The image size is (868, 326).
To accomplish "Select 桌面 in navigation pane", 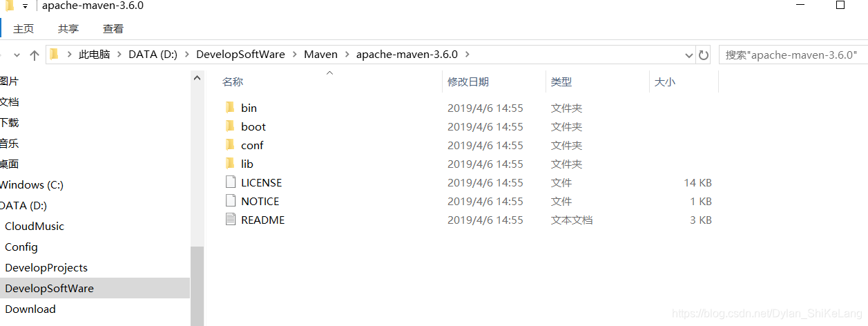I will pos(10,164).
